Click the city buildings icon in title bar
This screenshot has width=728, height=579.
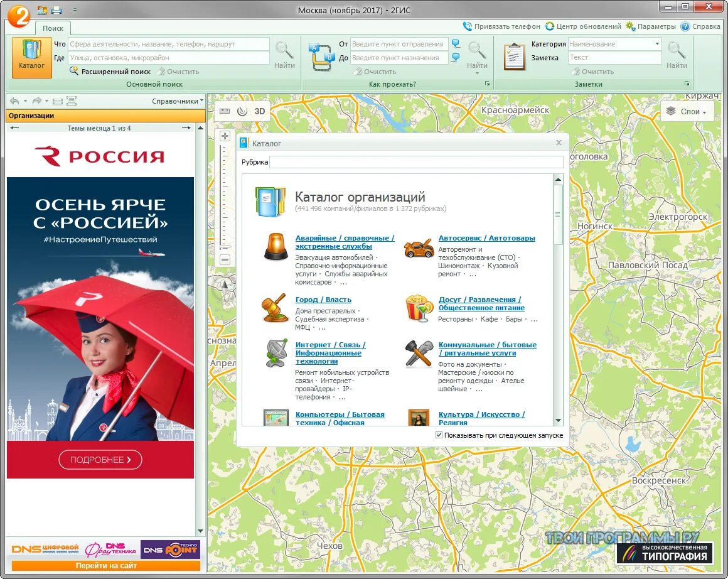pos(43,10)
